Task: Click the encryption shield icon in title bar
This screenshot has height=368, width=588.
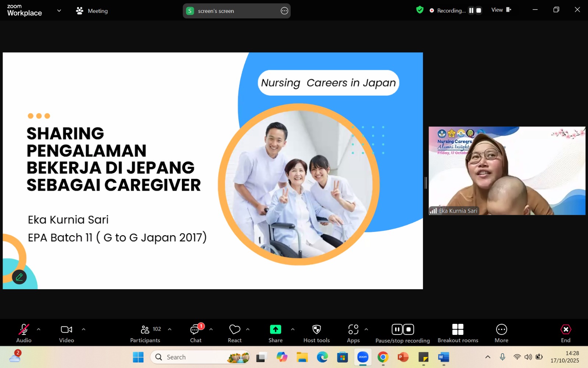Action: coord(420,10)
